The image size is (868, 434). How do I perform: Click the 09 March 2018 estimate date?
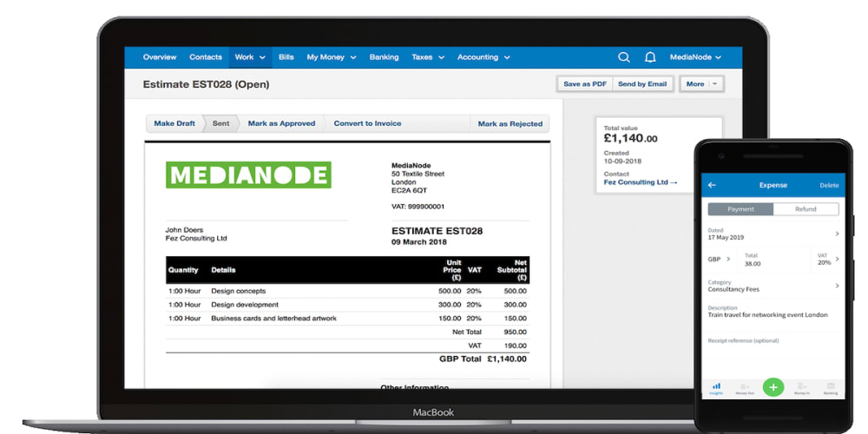(x=419, y=242)
